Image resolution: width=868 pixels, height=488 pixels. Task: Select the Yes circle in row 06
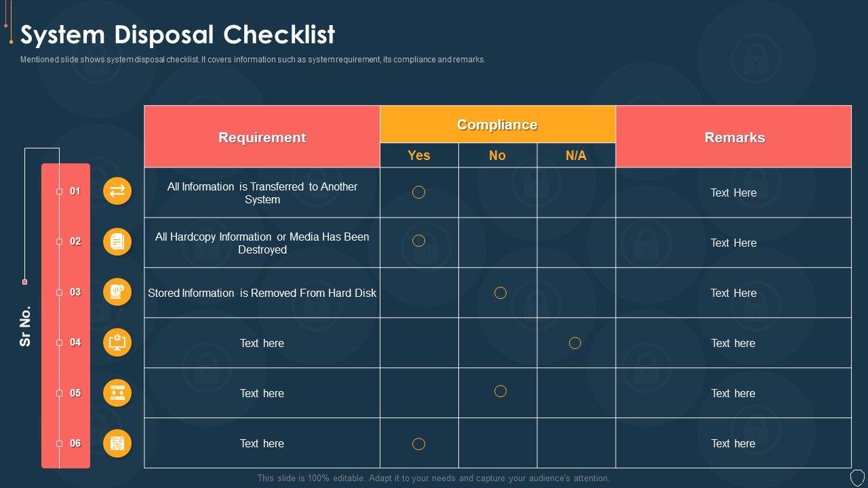click(419, 444)
